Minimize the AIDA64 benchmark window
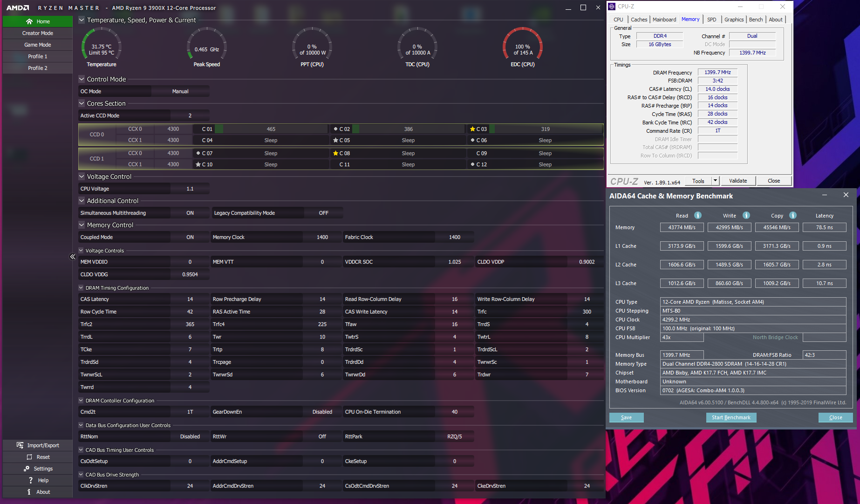The image size is (860, 504). pyautogui.click(x=825, y=195)
